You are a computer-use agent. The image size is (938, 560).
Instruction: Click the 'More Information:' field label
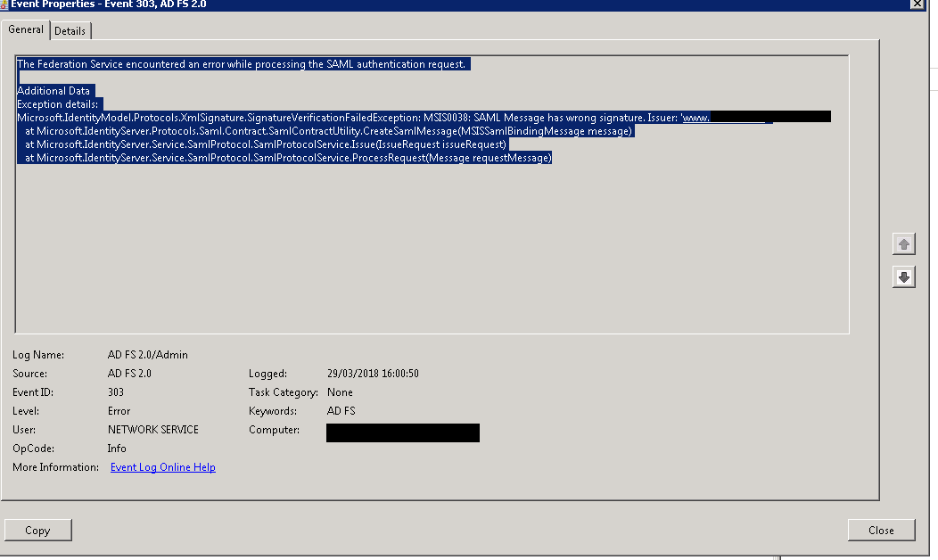[55, 467]
